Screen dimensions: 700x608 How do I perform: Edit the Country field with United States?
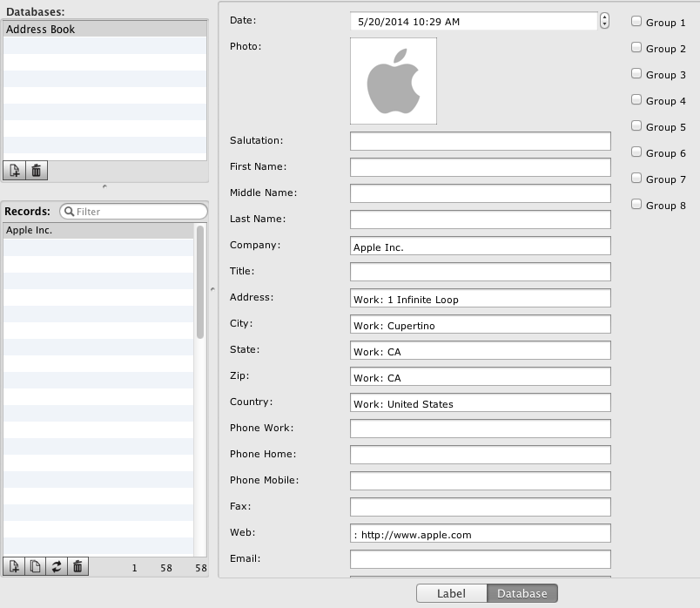click(x=481, y=402)
